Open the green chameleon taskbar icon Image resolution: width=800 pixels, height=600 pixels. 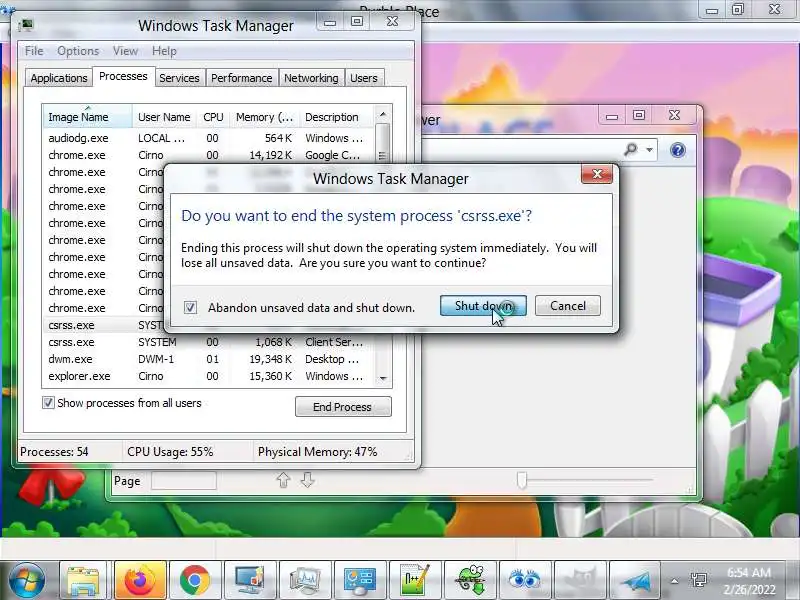(470, 581)
